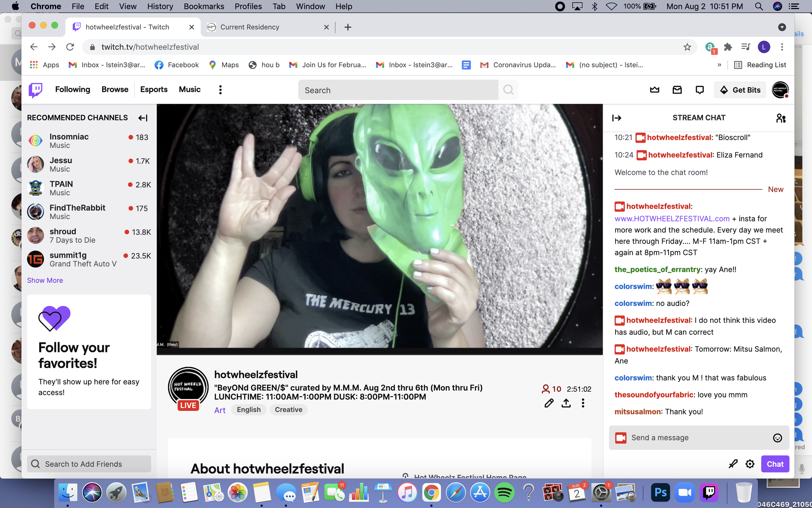The height and width of the screenshot is (508, 812).
Task: Click the Send a message chat field
Action: 699,438
